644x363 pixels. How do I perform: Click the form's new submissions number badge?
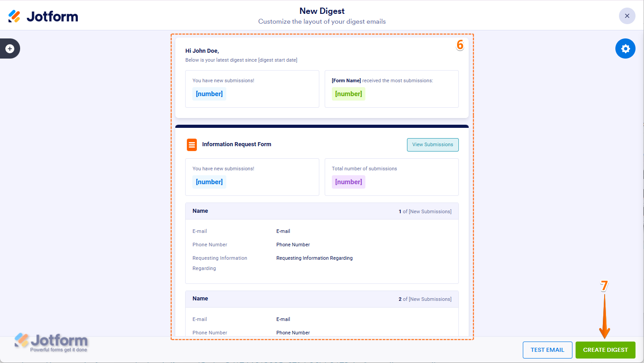(209, 182)
